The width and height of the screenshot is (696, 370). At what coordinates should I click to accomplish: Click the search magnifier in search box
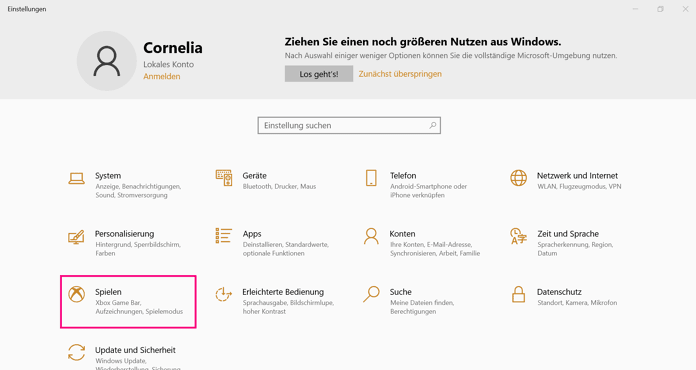[x=432, y=126]
